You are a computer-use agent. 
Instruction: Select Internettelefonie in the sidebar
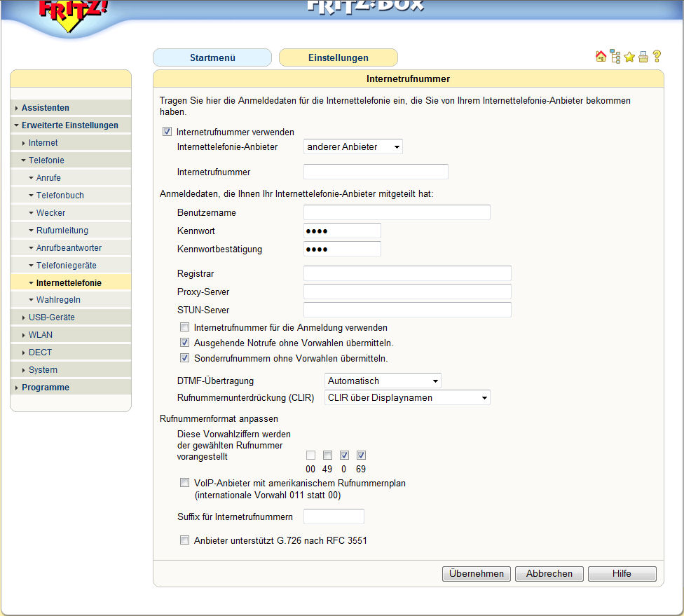click(71, 282)
